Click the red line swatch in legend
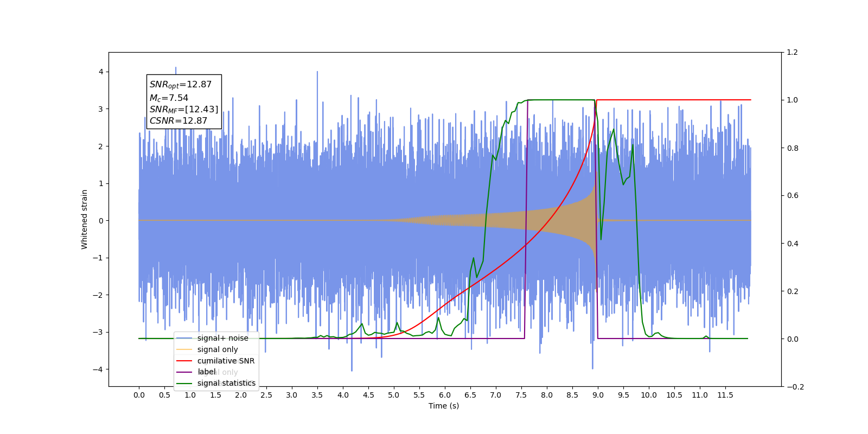The image size is (868, 434). [x=184, y=361]
